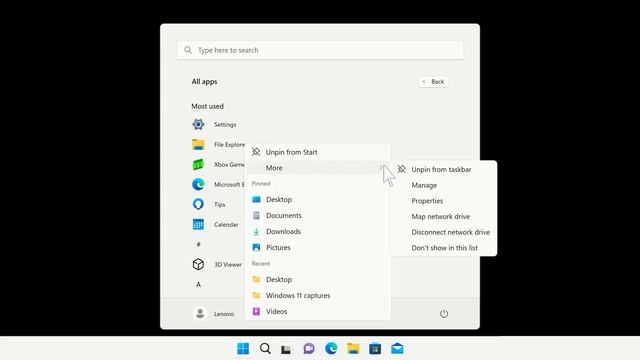
Task: Click the Lenovo account name
Action: pos(224,314)
